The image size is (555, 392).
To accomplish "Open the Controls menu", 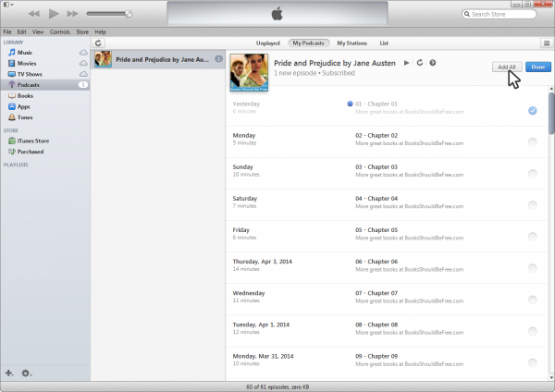I will 60,31.
